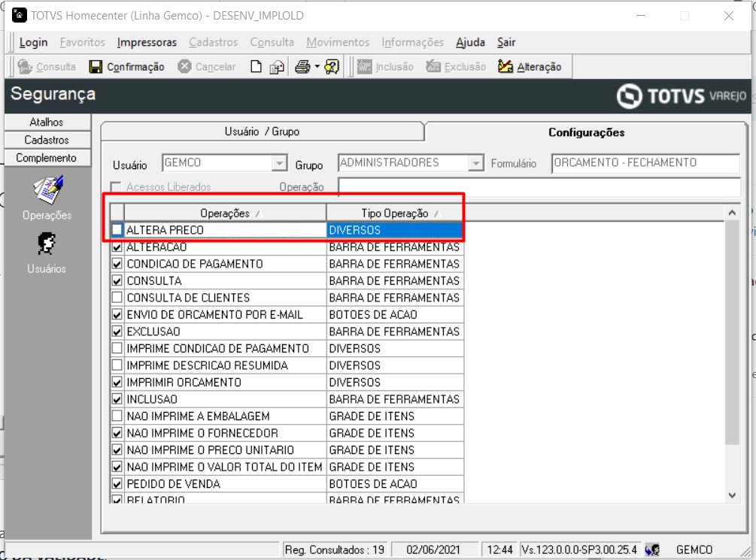
Task: Click the Exclusão toolbar icon
Action: 433,66
